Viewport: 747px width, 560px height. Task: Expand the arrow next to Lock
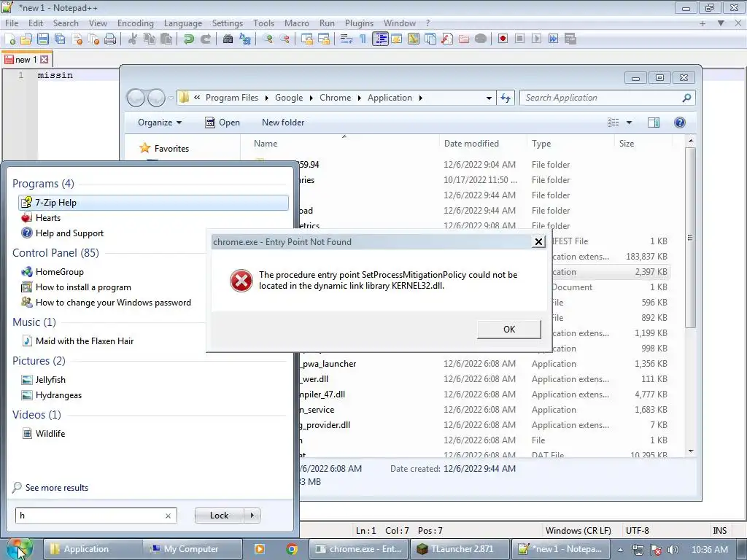pos(252,516)
